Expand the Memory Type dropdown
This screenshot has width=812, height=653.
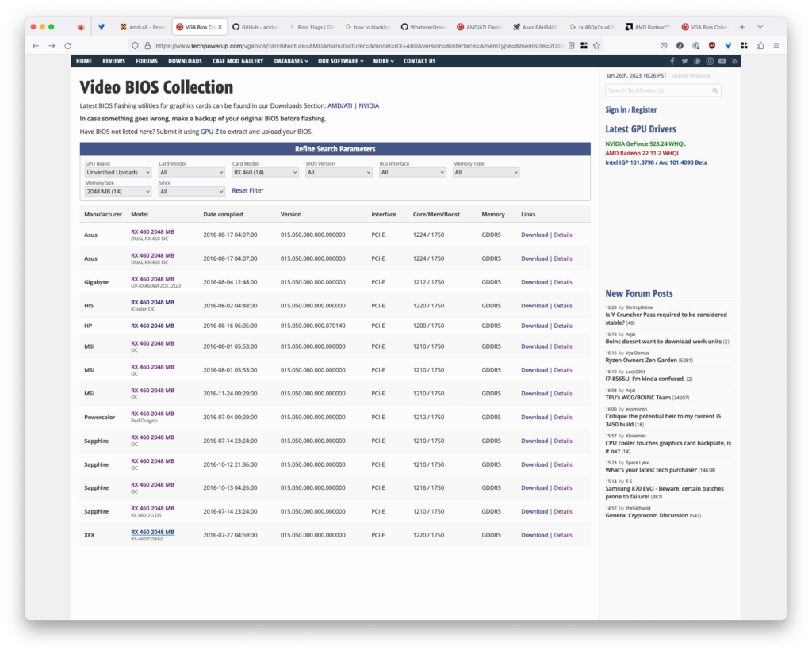pyautogui.click(x=486, y=172)
